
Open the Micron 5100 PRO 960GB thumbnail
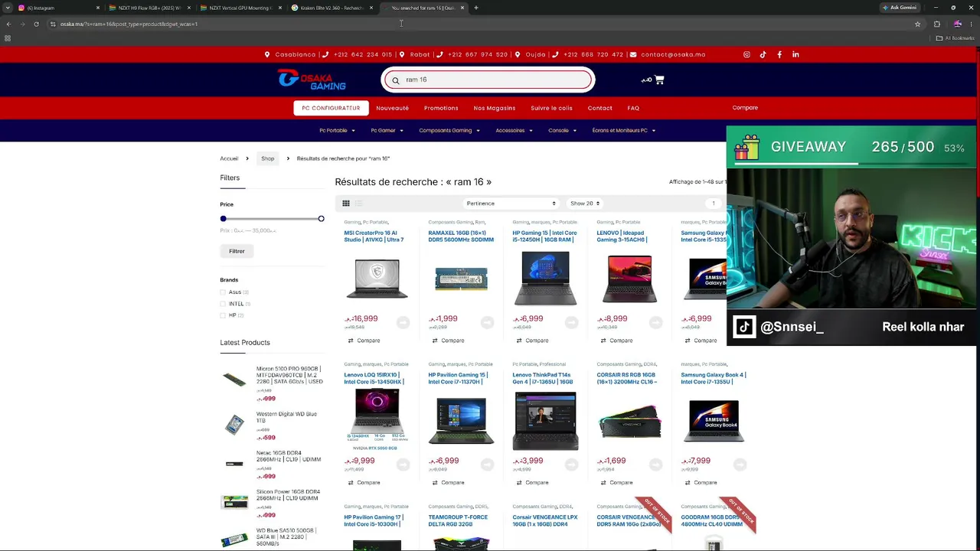tap(234, 380)
